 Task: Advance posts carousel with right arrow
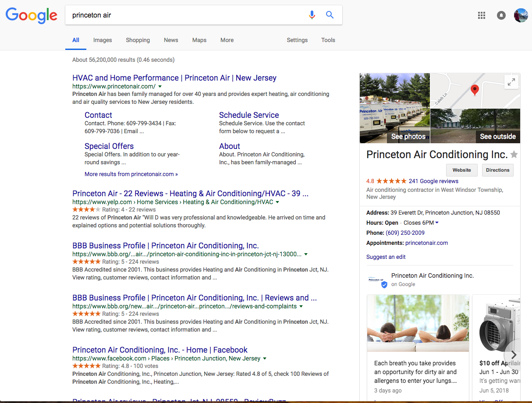tap(514, 355)
